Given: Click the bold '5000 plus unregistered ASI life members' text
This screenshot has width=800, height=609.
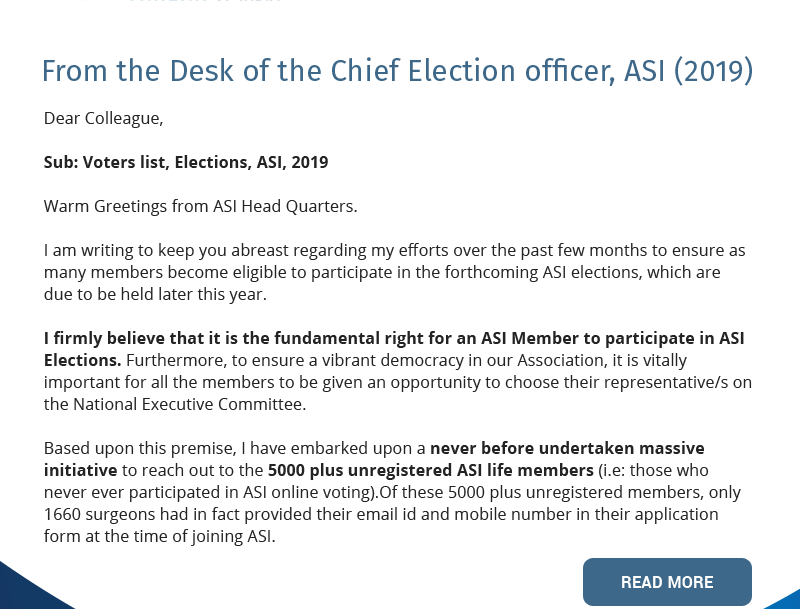Looking at the screenshot, I should click(431, 470).
